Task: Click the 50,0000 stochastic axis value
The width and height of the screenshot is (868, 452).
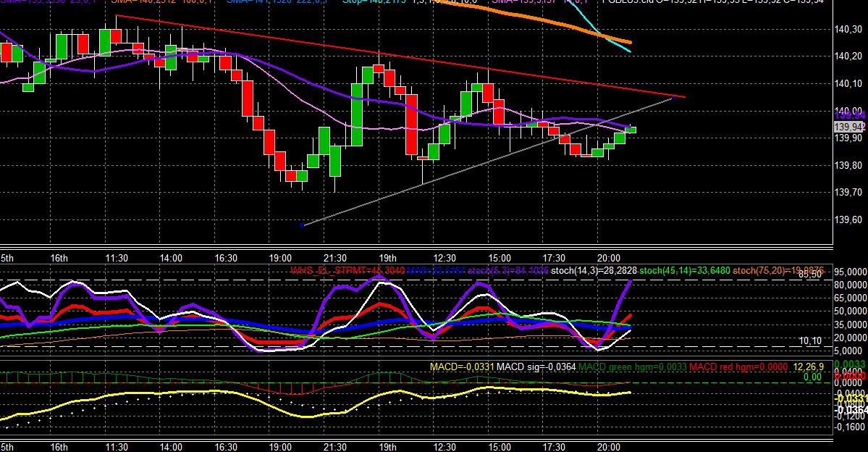Action: tap(851, 311)
